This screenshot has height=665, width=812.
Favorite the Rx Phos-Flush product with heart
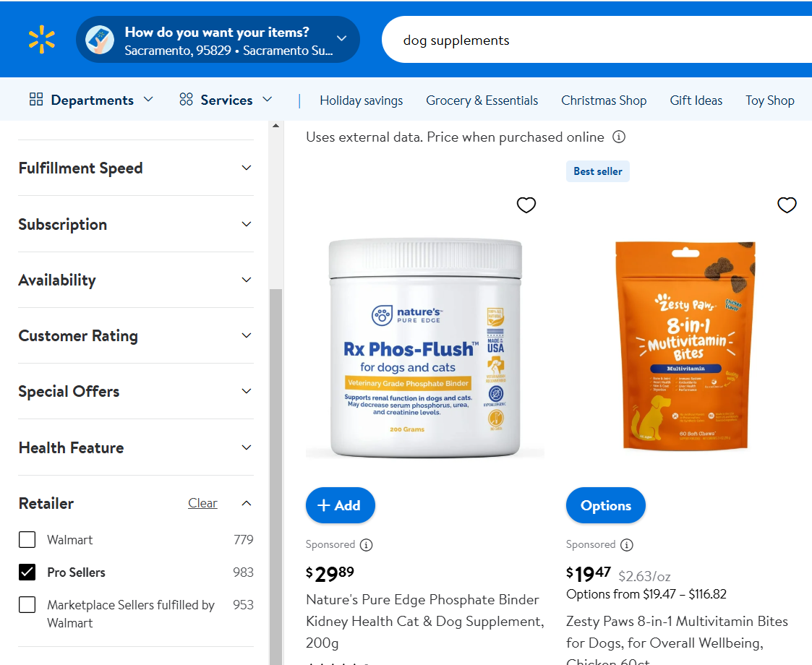point(526,205)
